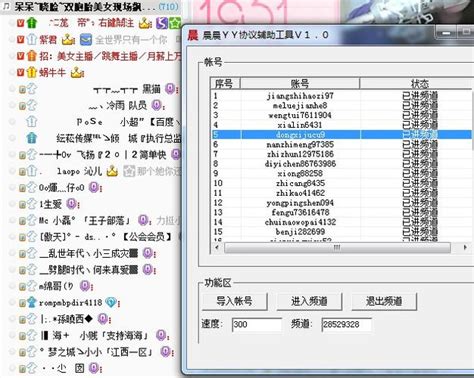
Task: Click green house icon in first user row
Action: point(32,23)
